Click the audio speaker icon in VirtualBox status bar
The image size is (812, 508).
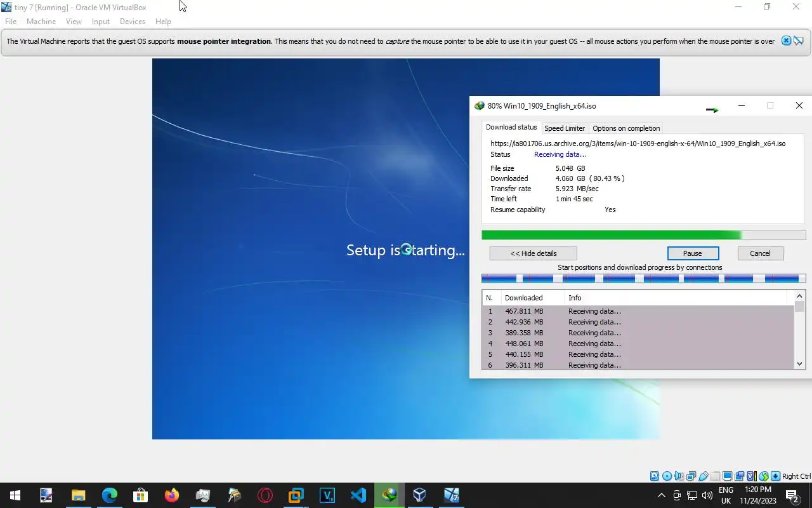coord(679,476)
